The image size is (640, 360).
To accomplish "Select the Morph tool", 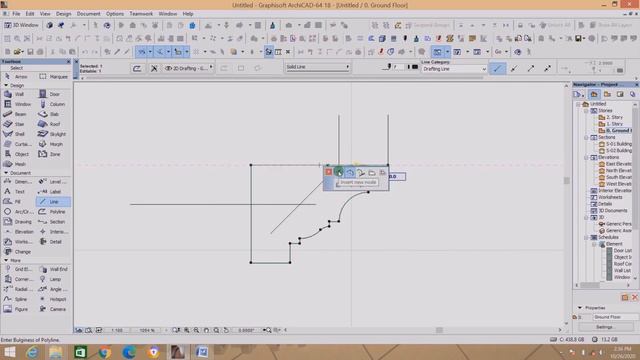I will [x=51, y=144].
